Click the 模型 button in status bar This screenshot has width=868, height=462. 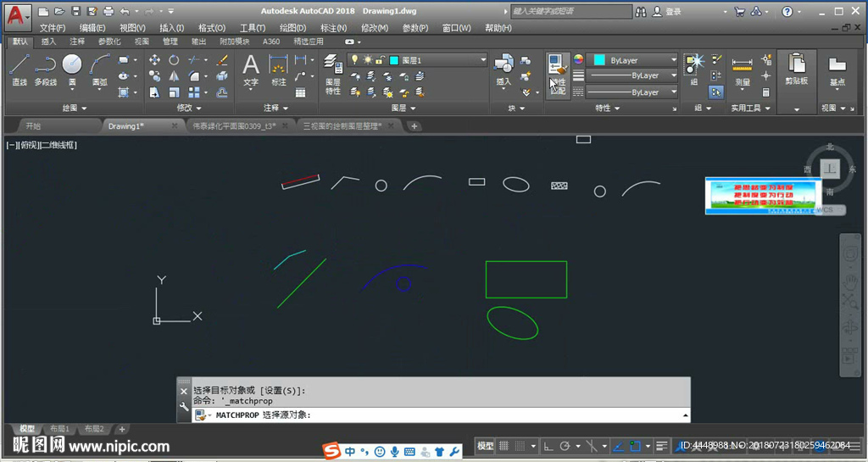[x=485, y=445]
